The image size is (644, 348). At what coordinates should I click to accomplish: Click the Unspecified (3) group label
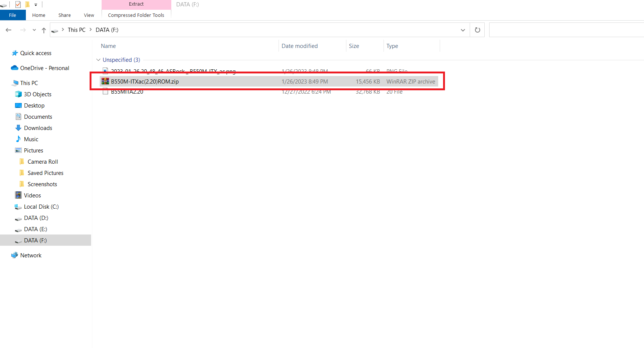121,60
